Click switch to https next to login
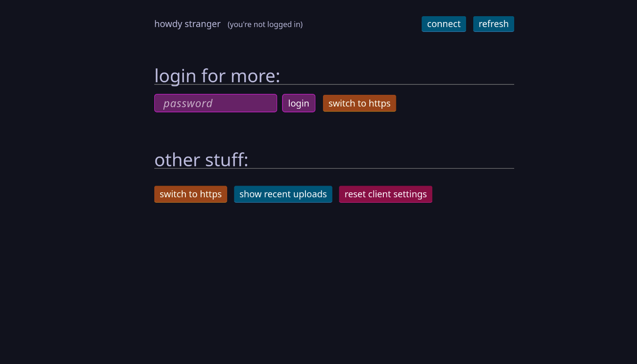 pos(359,103)
